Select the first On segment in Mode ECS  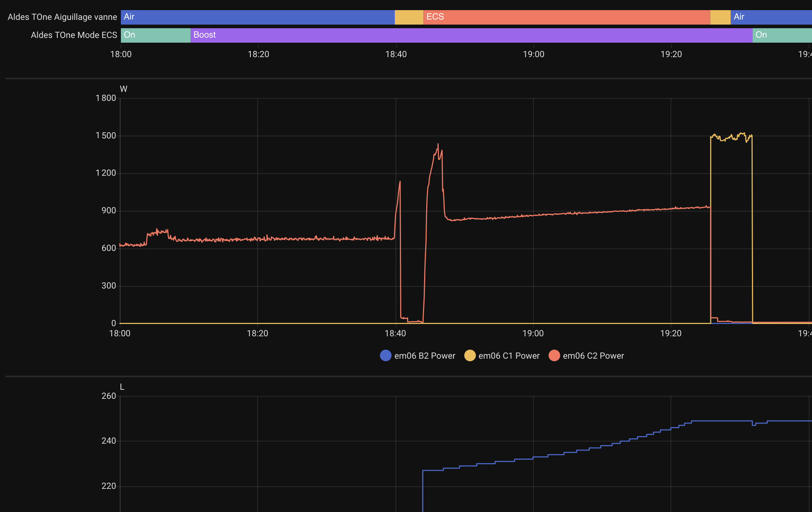[155, 35]
